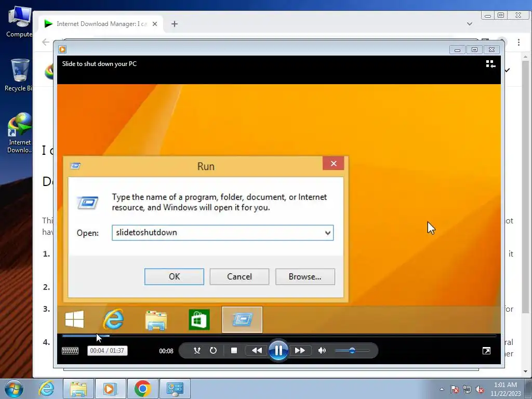Open Chrome tab search dropdown chevron
Image resolution: width=532 pixels, height=399 pixels.
click(470, 24)
